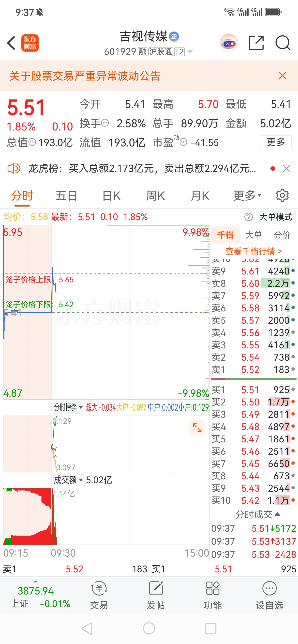Expand the 成交额 indicator dropdown

click(68, 480)
